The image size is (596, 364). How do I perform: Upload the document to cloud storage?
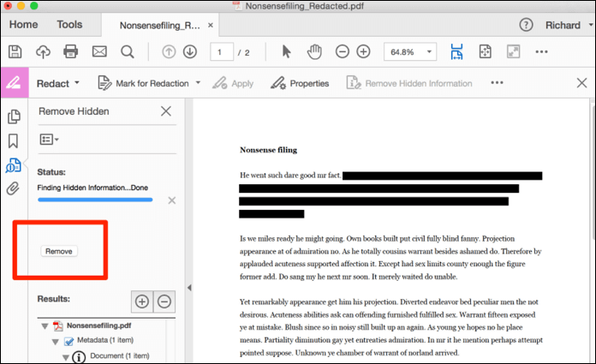pyautogui.click(x=43, y=51)
